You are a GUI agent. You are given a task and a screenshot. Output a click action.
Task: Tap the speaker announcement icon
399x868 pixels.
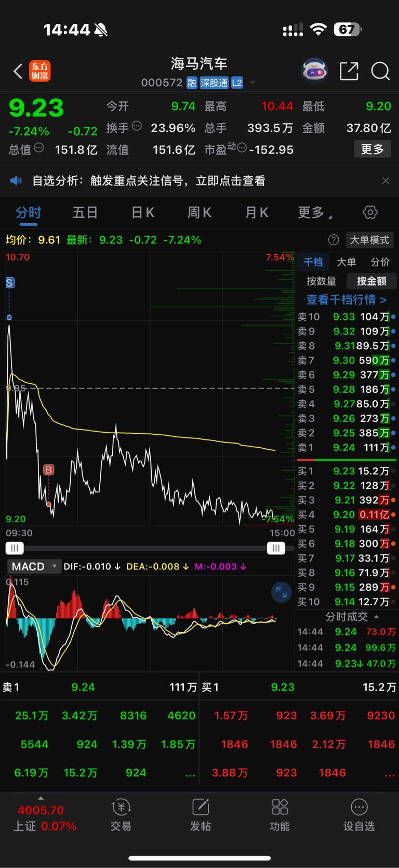16,180
